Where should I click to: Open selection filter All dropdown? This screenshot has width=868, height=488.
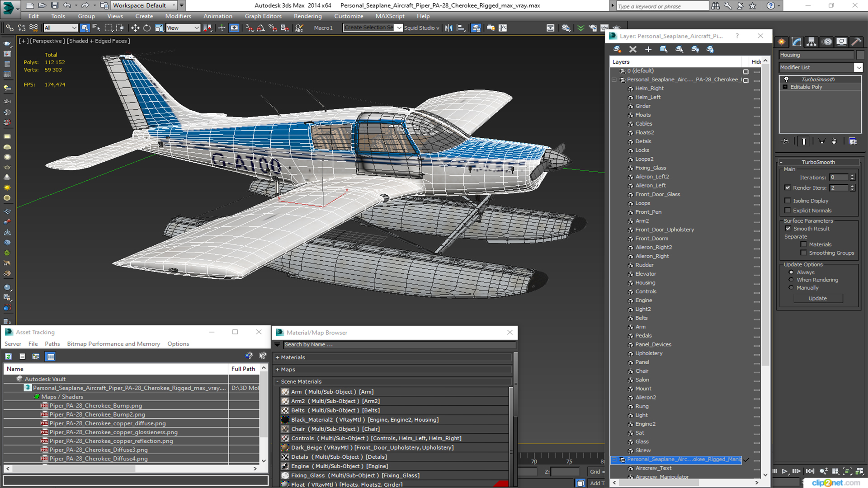pyautogui.click(x=61, y=28)
